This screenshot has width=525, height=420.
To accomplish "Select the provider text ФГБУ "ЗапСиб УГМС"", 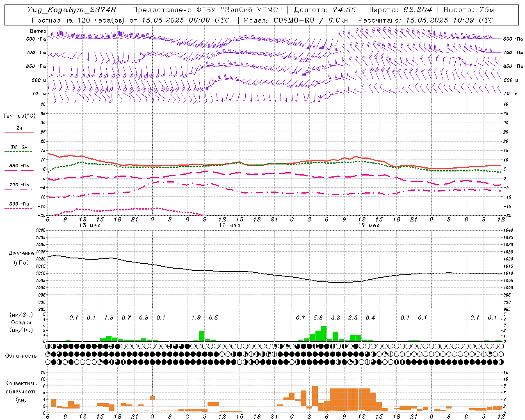I will (239, 10).
